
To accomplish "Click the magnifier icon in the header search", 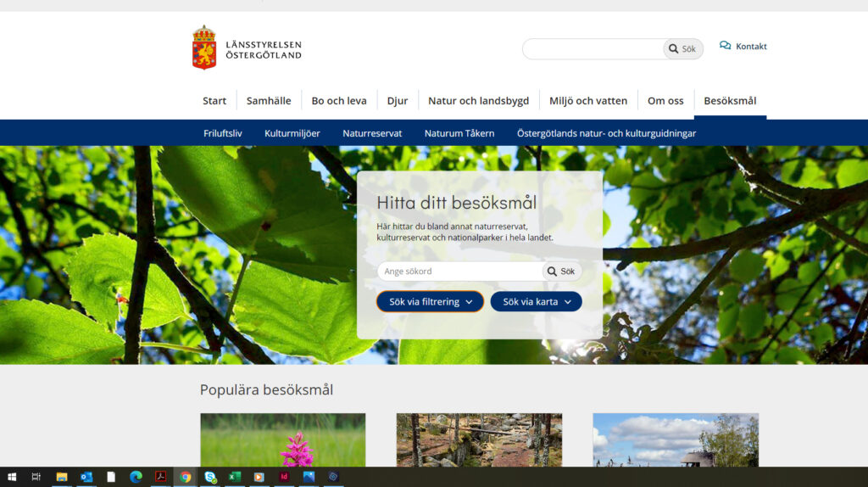I will click(x=673, y=48).
